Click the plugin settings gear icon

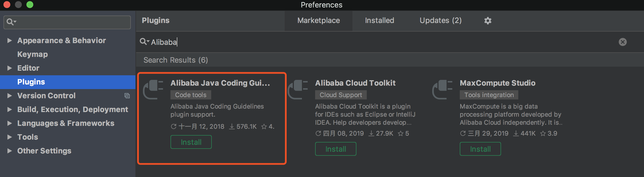point(488,21)
